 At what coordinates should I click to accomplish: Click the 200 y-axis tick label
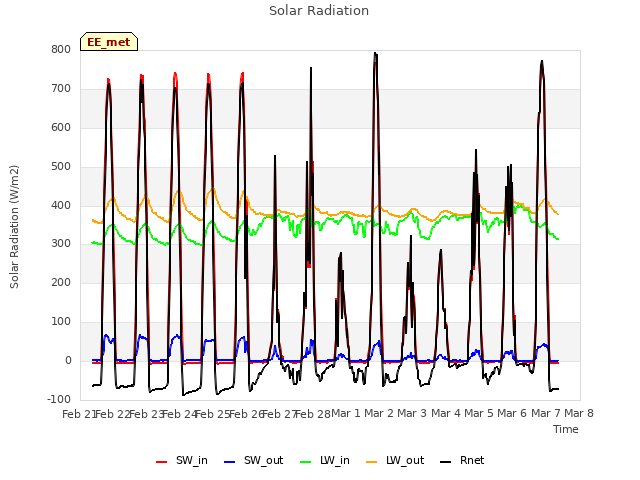point(61,282)
